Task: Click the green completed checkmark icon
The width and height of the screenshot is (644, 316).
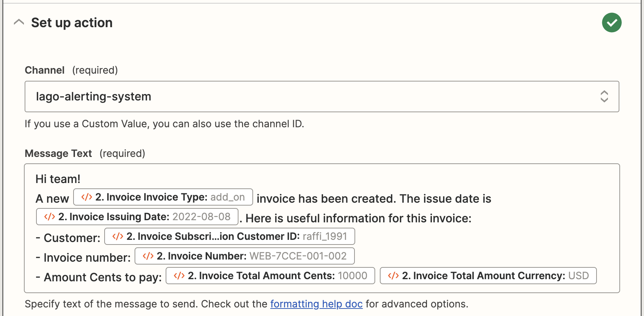Action: point(612,23)
